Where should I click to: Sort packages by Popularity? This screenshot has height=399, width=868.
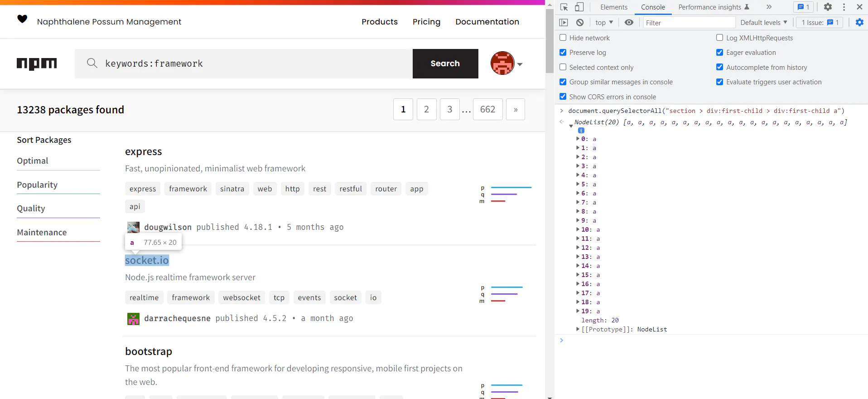click(37, 185)
